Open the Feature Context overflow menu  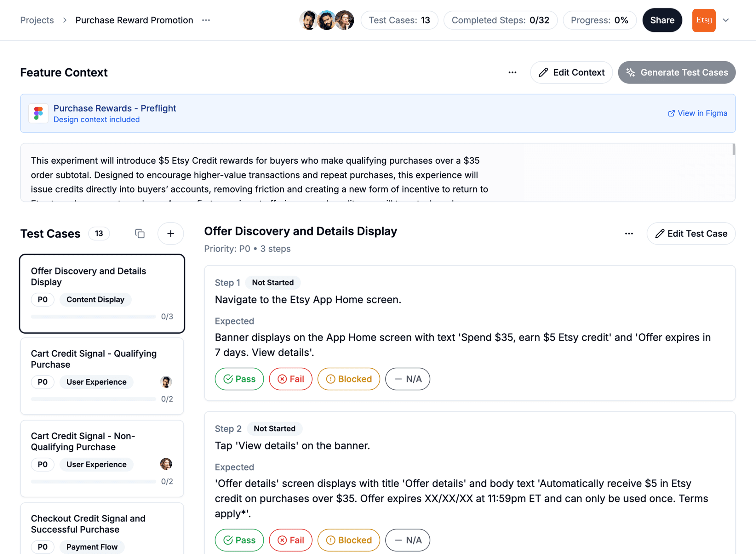pyautogui.click(x=513, y=72)
